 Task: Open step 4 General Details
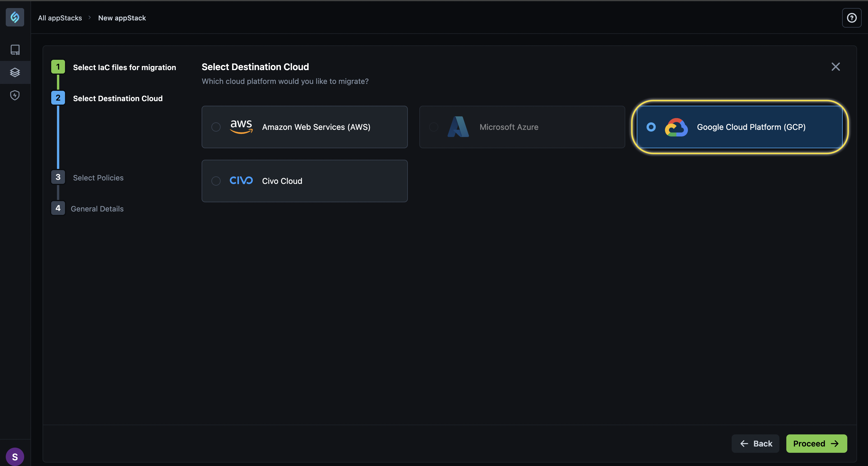tap(97, 209)
